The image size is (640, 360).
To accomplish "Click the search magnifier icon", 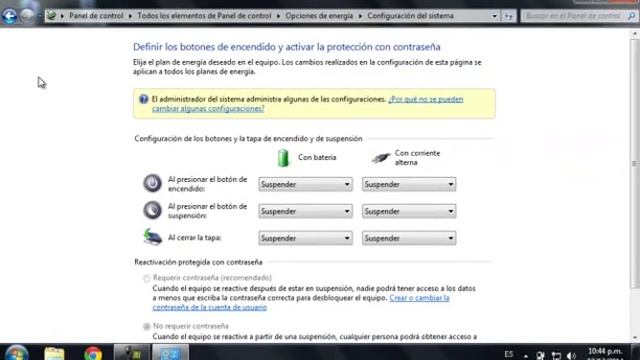I will pos(631,16).
